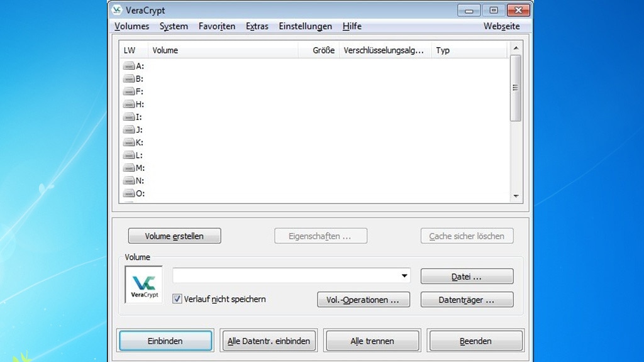Click the drive list scrollbar thumb
This screenshot has height=362, width=644.
(516, 88)
